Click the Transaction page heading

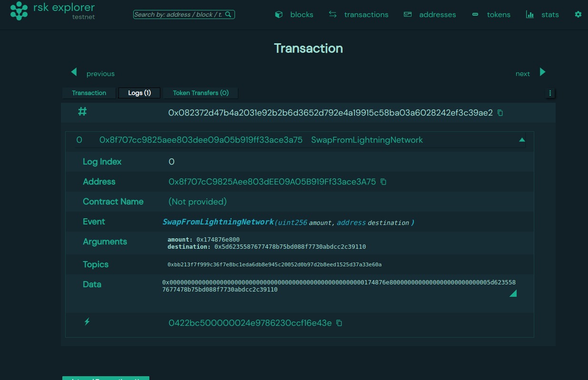(x=308, y=49)
